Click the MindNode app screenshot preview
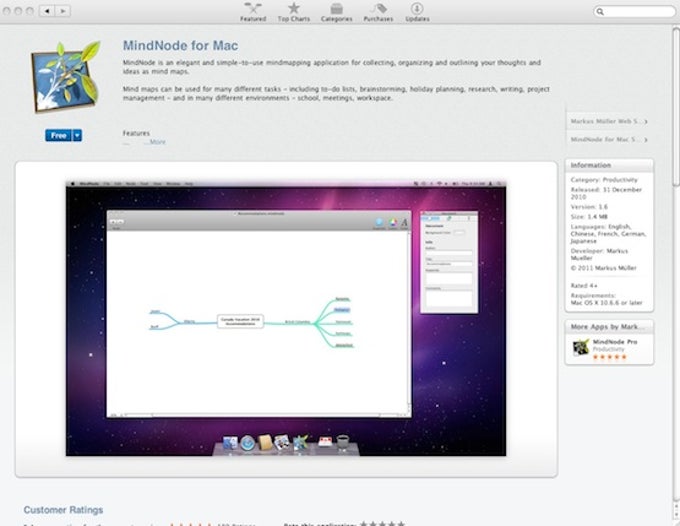The image size is (680, 526). 286,319
